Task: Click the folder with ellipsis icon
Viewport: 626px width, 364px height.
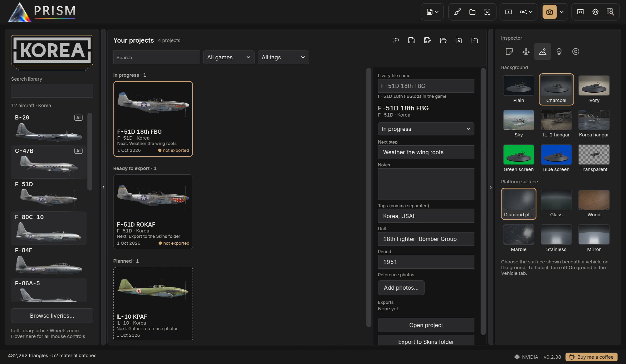Action: click(474, 40)
